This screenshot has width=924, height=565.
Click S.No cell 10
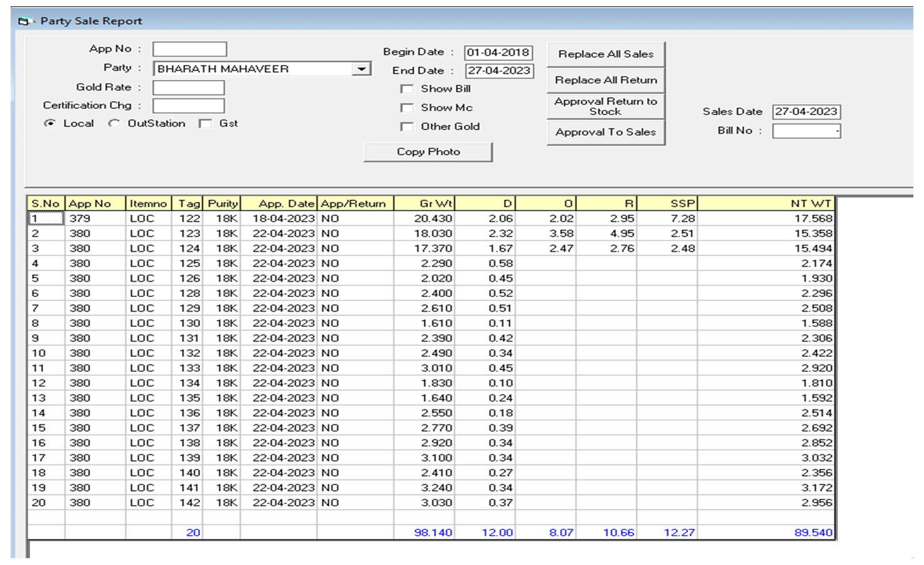click(x=46, y=354)
